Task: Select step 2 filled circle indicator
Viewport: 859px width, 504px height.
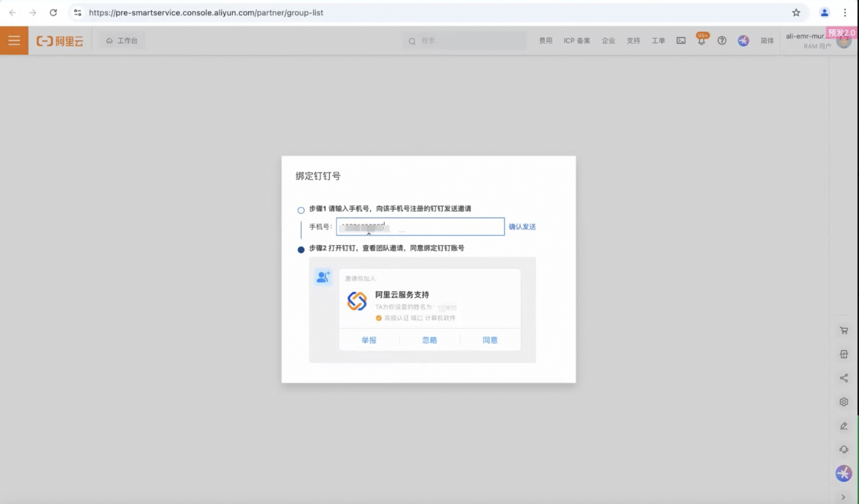Action: [301, 250]
